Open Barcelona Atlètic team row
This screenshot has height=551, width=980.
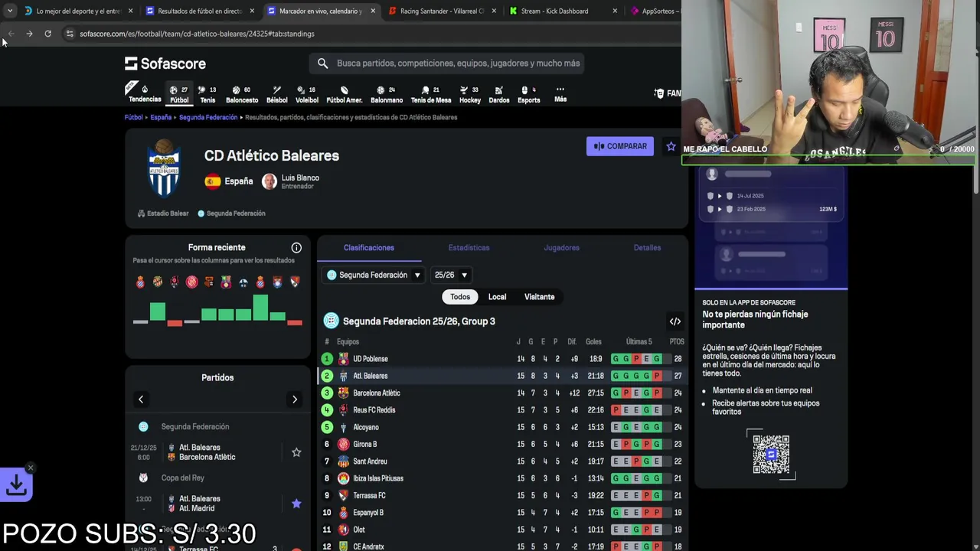click(502, 393)
